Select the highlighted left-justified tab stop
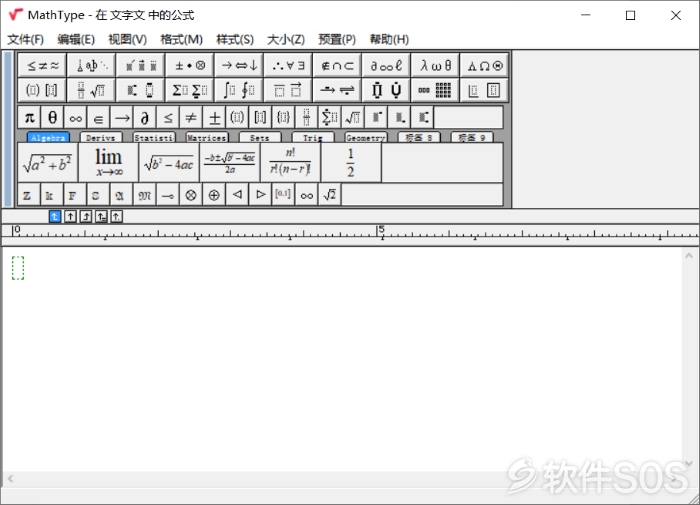 point(54,217)
